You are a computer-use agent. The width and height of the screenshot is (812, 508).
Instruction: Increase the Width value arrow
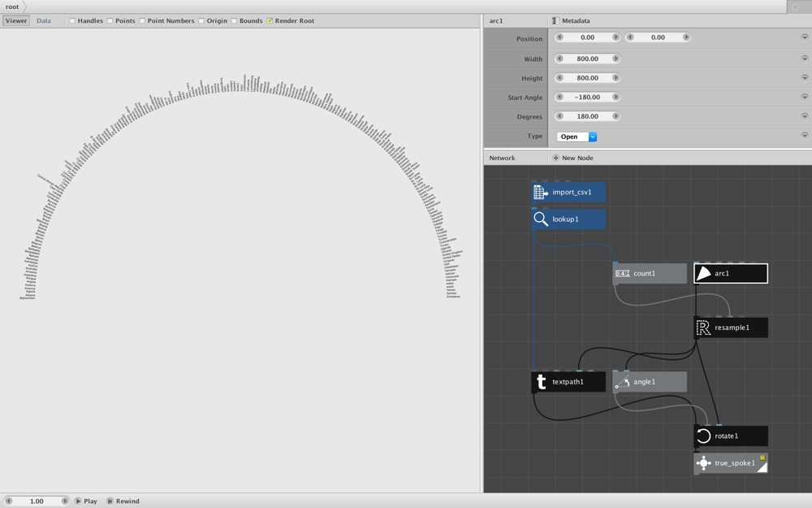[x=615, y=59]
